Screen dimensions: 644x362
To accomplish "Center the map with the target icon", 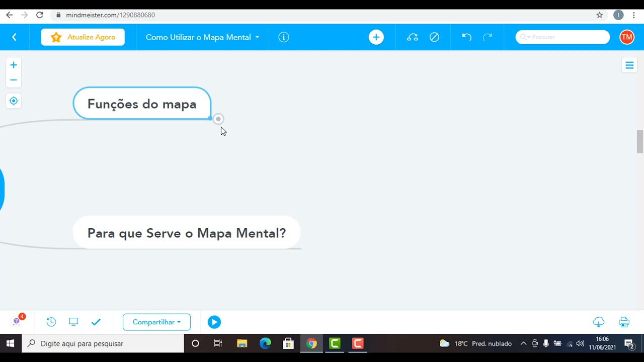I will pyautogui.click(x=14, y=101).
